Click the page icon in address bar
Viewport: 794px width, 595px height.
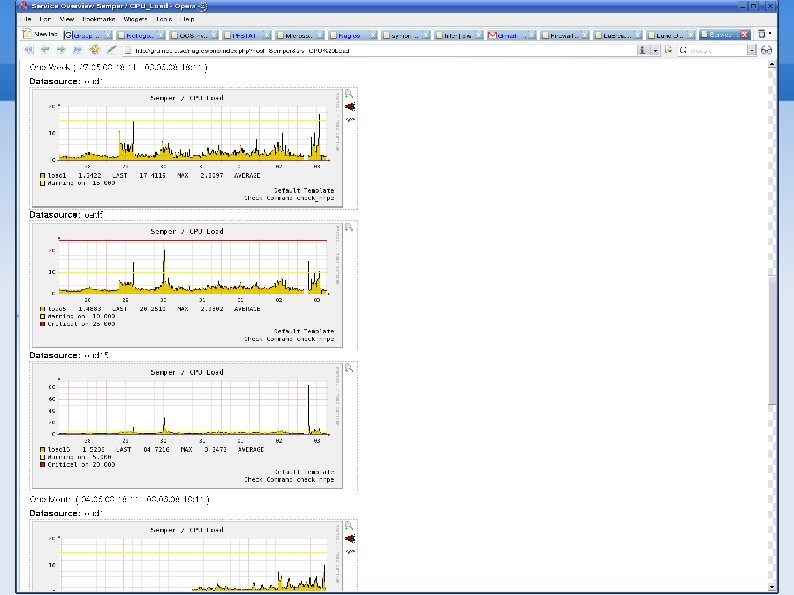click(x=128, y=50)
